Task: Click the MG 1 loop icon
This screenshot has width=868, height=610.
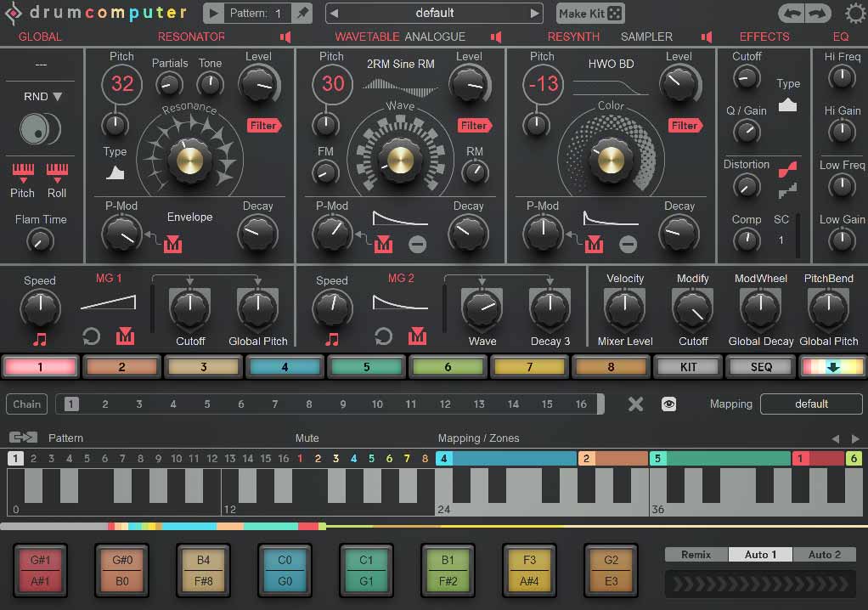Action: click(91, 336)
